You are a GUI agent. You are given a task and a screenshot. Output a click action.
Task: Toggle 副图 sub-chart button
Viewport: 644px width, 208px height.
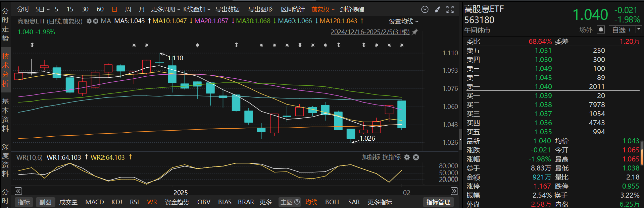point(45,202)
